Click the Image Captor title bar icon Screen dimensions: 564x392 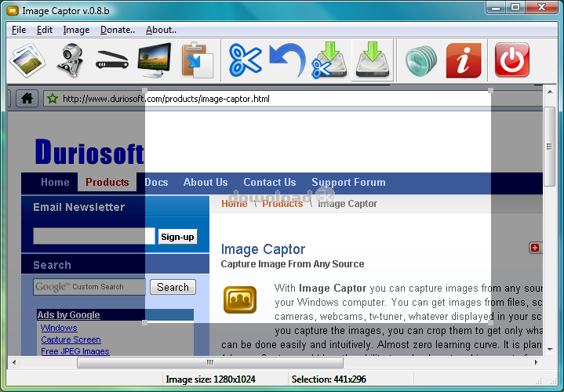[13, 11]
